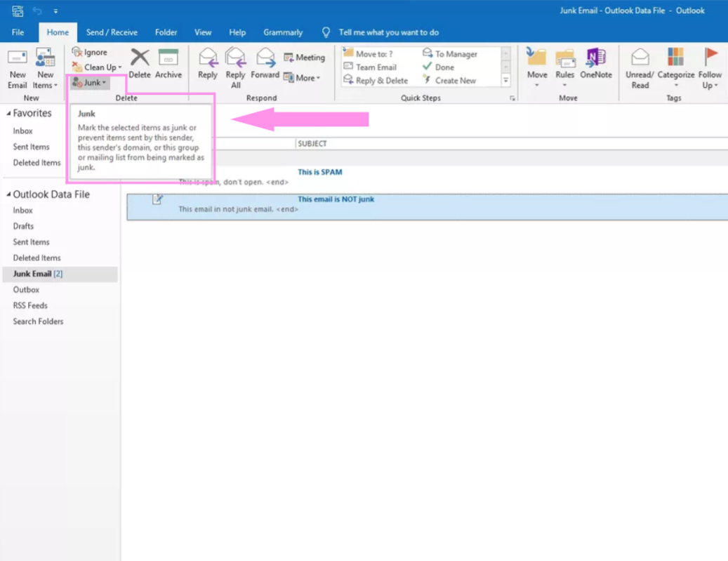Expand the Clean Up dropdown
The image size is (728, 561).
(98, 67)
